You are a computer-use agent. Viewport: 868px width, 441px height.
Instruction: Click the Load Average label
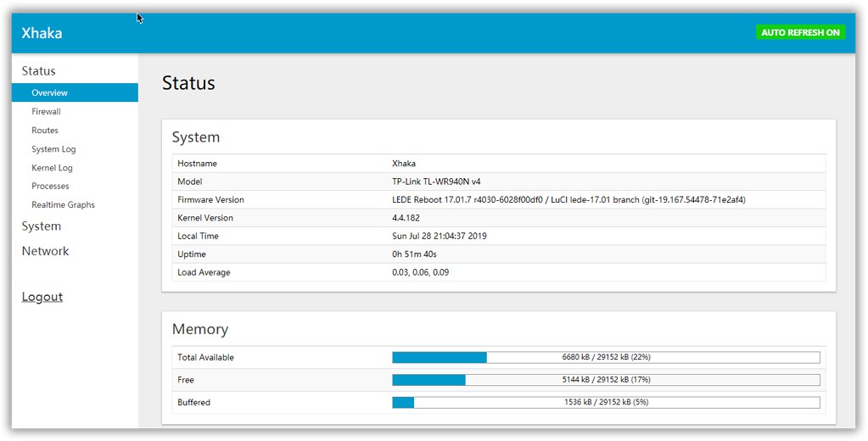pyautogui.click(x=204, y=272)
